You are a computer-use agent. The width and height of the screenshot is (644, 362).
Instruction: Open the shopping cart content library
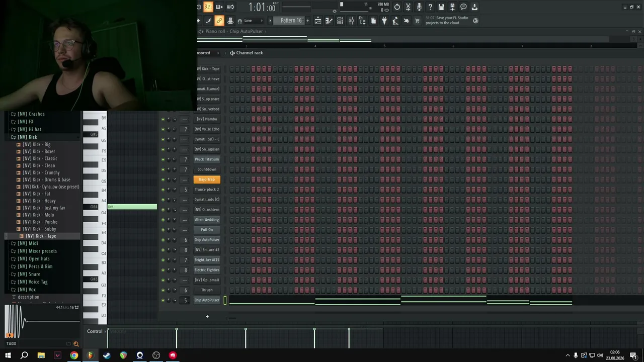pos(417,21)
